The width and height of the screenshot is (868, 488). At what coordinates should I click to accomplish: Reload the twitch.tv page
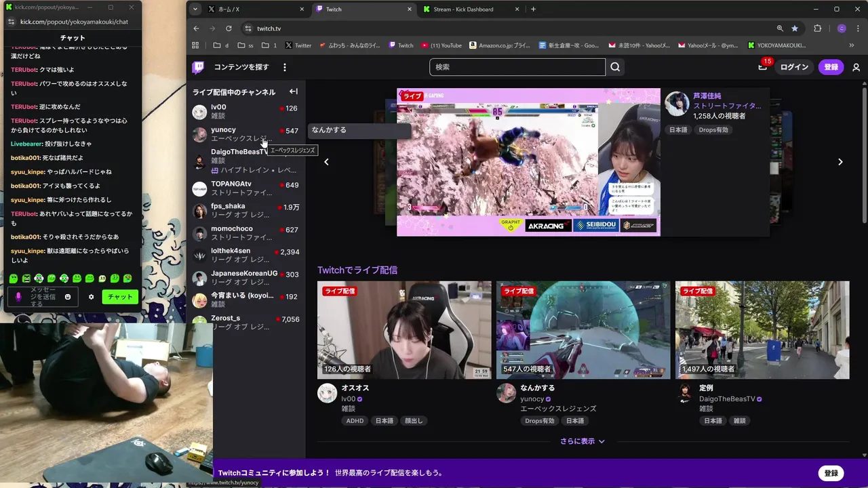tap(229, 28)
